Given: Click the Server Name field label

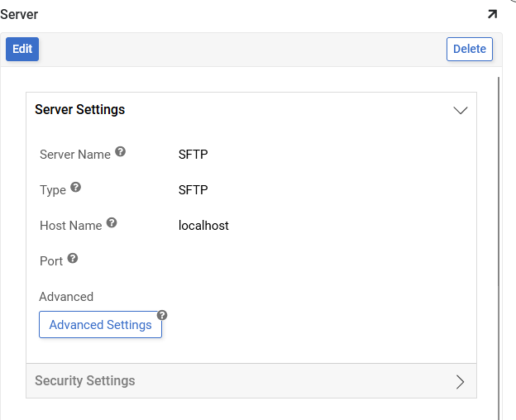Looking at the screenshot, I should coord(75,155).
